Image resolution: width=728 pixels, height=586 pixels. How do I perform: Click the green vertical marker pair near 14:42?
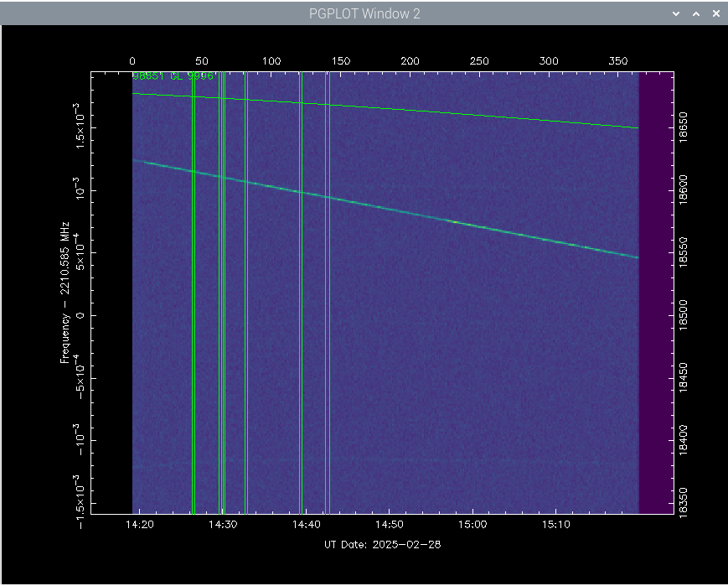pyautogui.click(x=328, y=293)
